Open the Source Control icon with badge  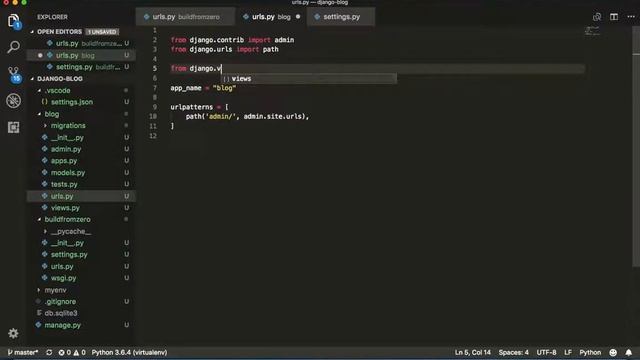[x=14, y=74]
